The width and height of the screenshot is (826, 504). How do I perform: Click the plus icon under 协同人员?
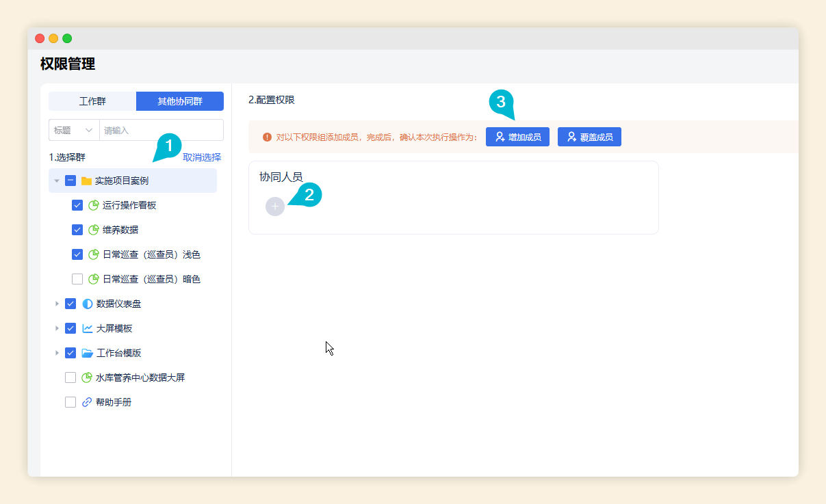274,206
